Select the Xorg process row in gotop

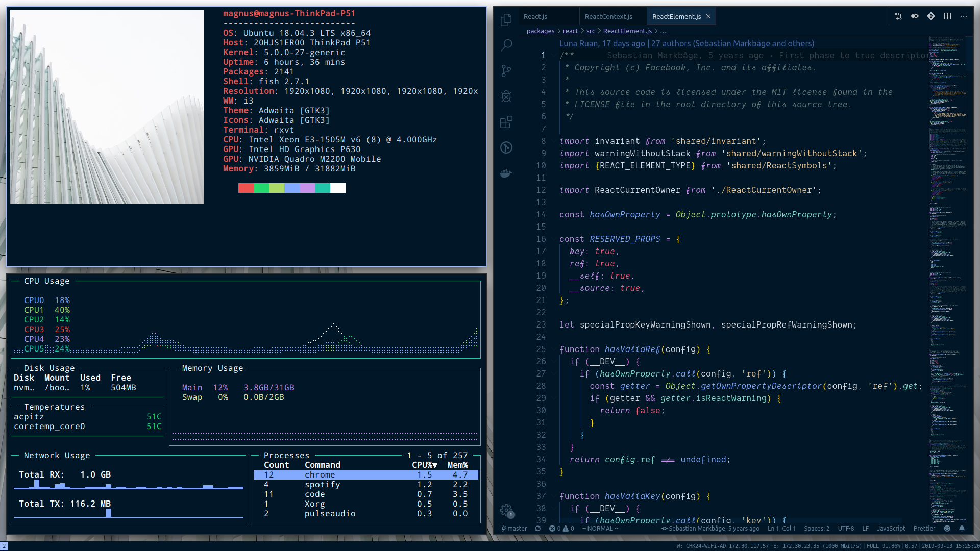point(365,504)
